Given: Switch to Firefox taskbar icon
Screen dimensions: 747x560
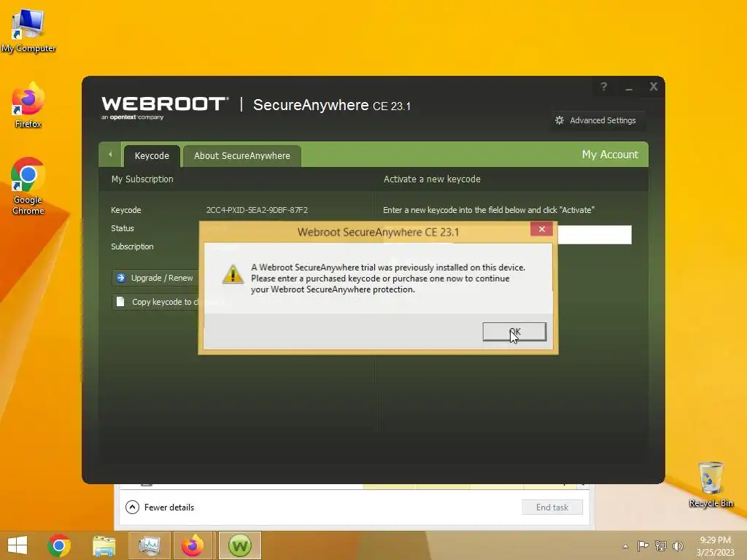Looking at the screenshot, I should [193, 545].
